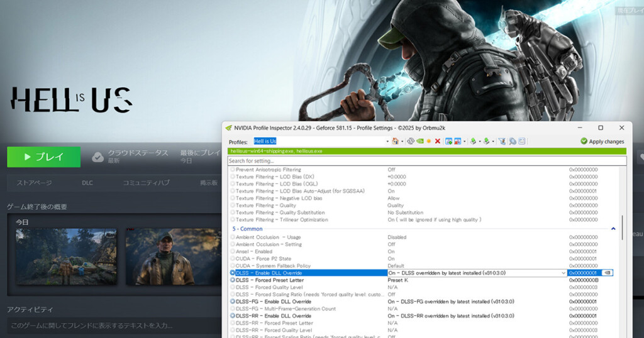The height and width of the screenshot is (338, 644).
Task: Open the Profiles combo box arrow
Action: 387,141
